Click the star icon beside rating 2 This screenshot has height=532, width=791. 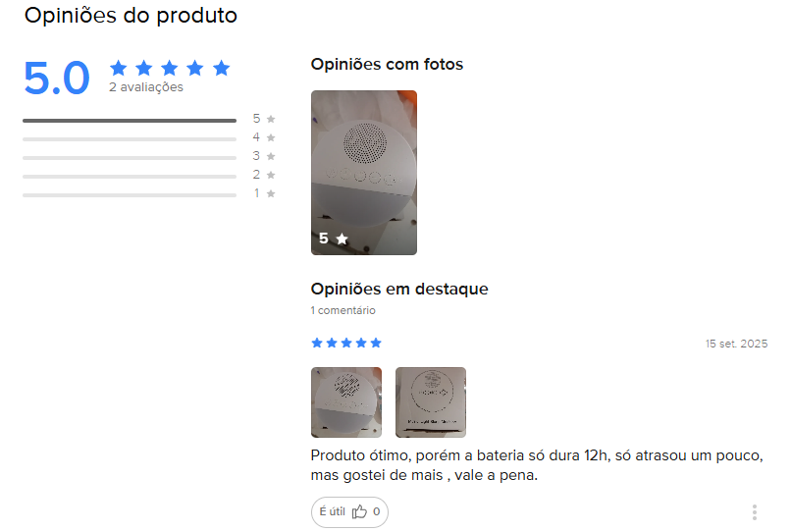point(271,175)
